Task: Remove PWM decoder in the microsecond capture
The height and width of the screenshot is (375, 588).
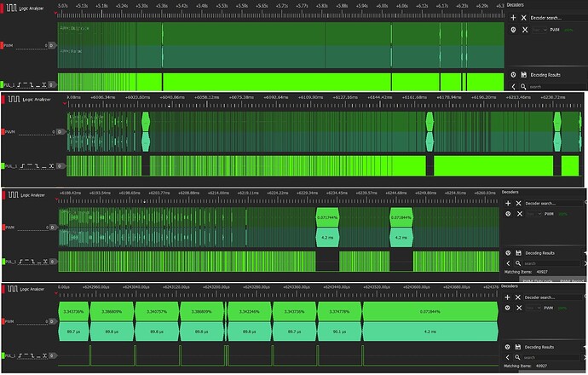Action: [x=519, y=308]
